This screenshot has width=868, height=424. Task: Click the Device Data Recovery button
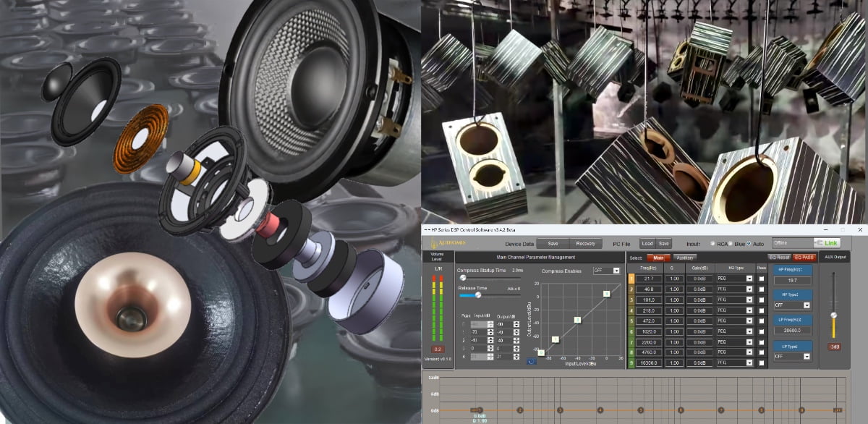[585, 244]
